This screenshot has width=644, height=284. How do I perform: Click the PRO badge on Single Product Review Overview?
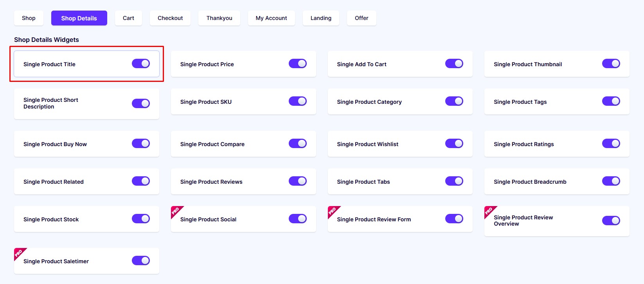point(489,211)
